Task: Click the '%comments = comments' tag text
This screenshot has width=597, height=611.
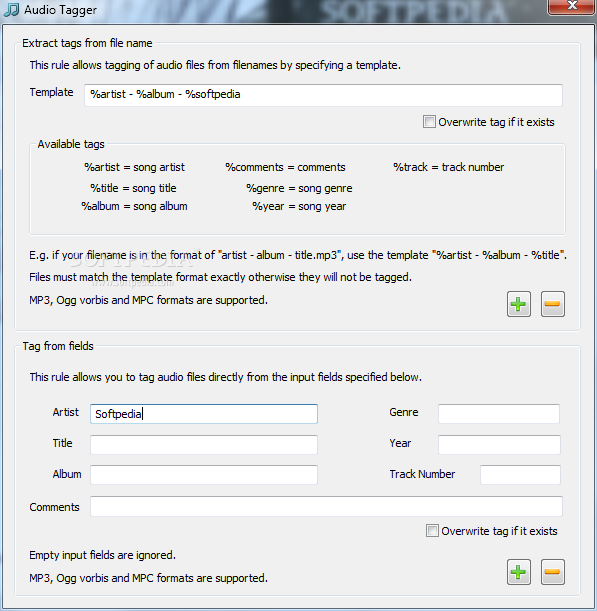Action: pyautogui.click(x=285, y=167)
